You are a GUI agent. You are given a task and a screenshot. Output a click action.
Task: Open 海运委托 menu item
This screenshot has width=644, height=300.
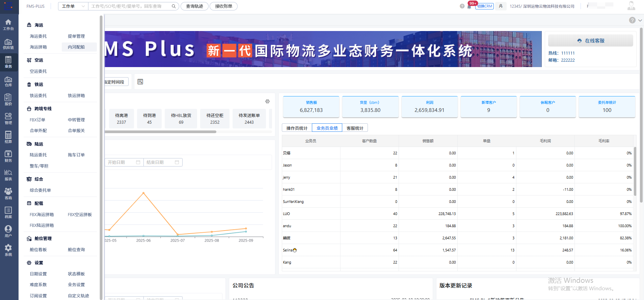(x=38, y=36)
